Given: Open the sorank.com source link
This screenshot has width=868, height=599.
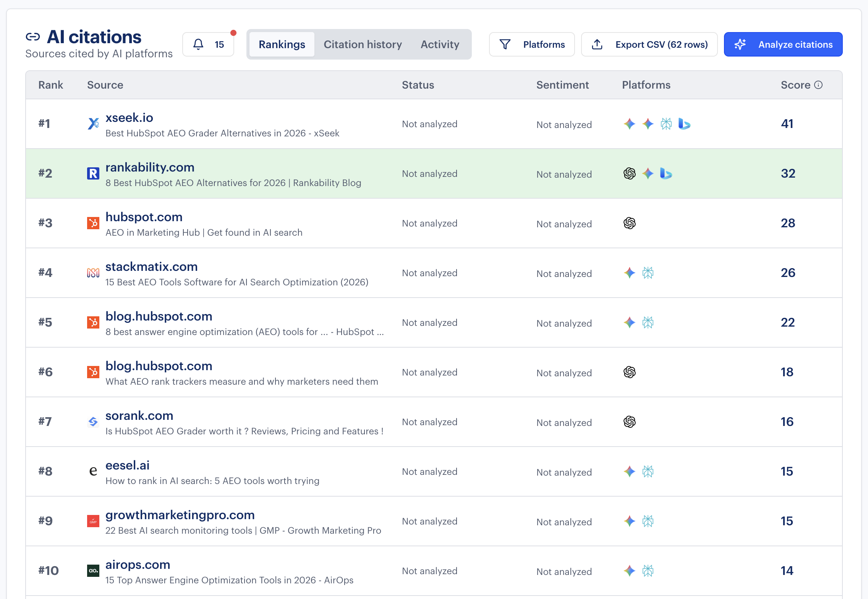Looking at the screenshot, I should [x=139, y=415].
